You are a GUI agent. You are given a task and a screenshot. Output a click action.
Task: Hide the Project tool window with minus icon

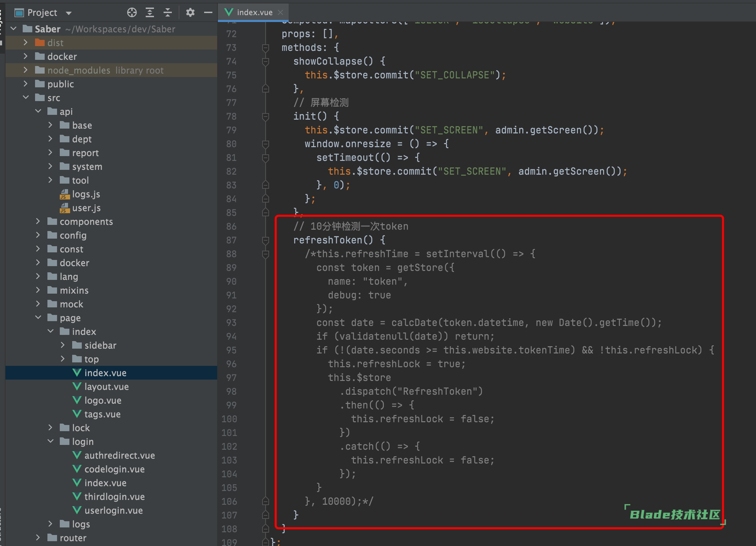click(x=208, y=13)
